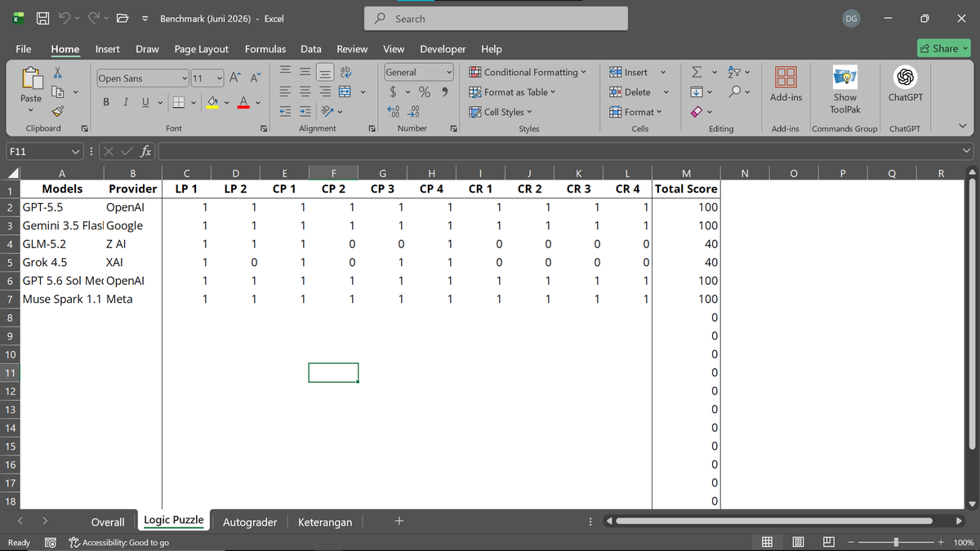Open the Insert ribbon tab
The width and height of the screenshot is (980, 551).
pos(108,49)
